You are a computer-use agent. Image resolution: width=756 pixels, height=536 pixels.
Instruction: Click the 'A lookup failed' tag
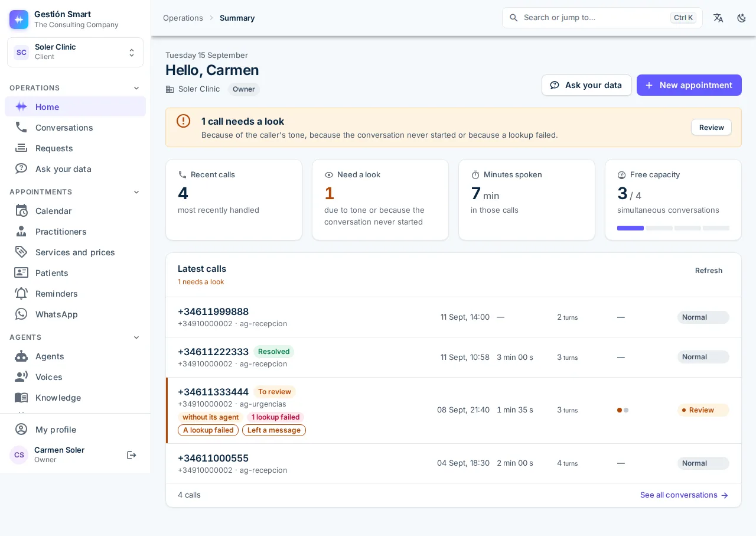[x=208, y=430]
